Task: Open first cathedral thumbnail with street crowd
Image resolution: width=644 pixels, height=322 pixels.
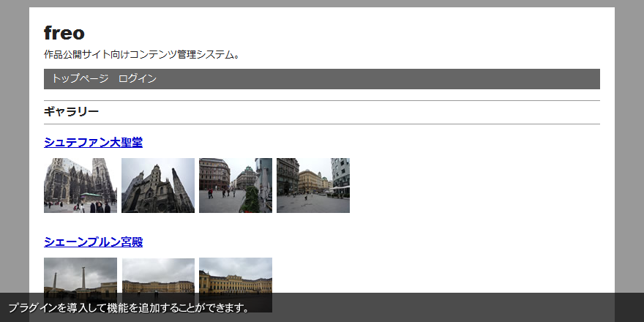Action: coord(80,186)
